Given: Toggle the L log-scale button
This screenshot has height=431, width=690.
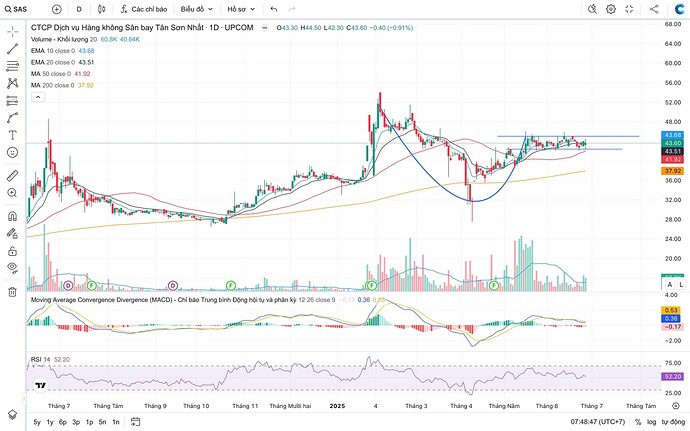Looking at the screenshot, I should point(681,284).
